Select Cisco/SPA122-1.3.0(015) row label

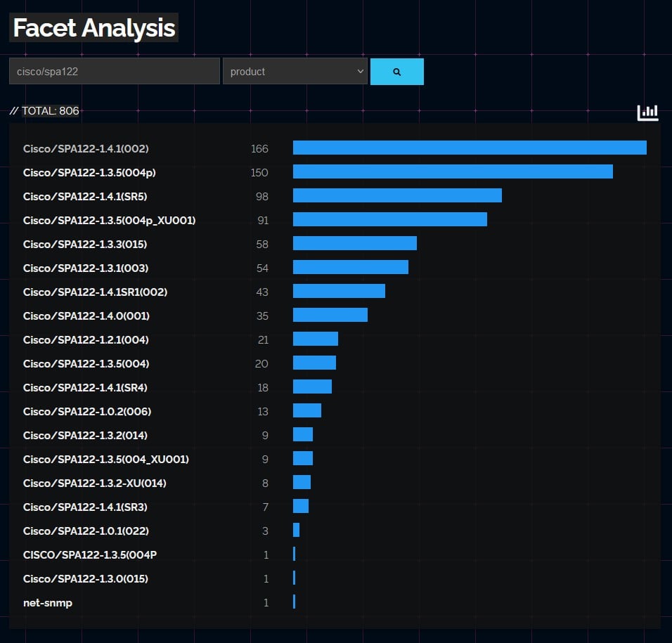[86, 579]
